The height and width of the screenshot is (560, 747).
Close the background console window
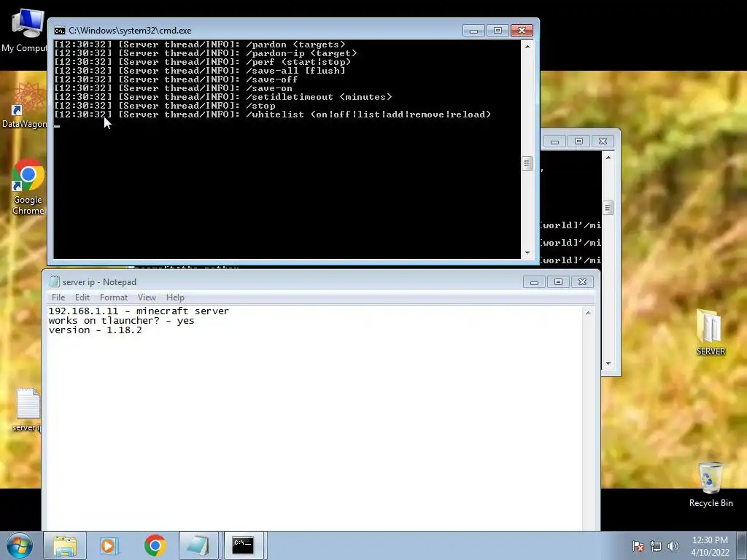click(x=603, y=141)
